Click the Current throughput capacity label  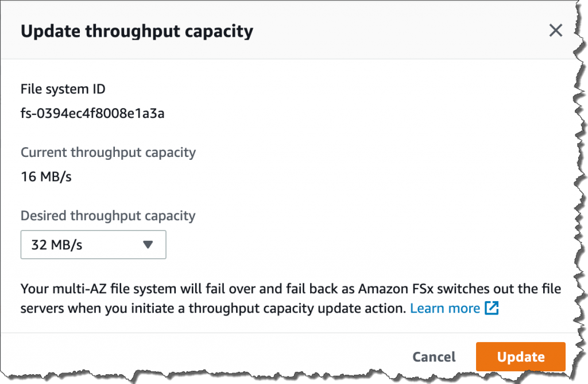(108, 152)
